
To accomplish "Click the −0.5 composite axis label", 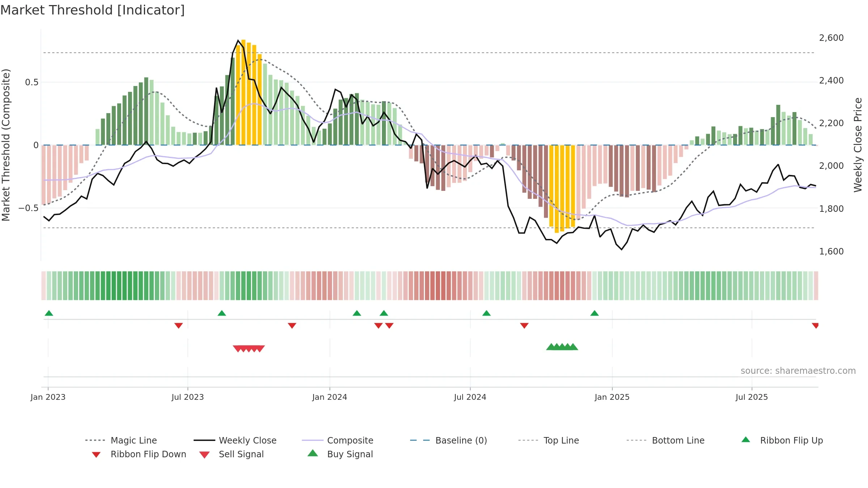I will click(29, 208).
